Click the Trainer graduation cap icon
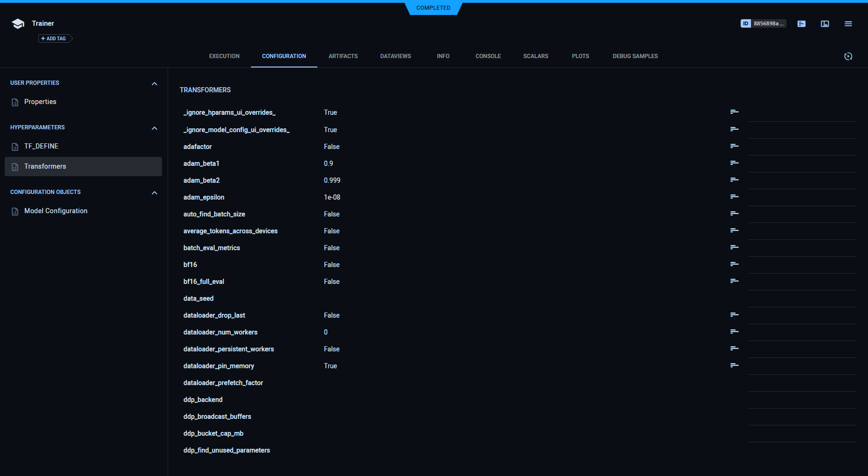Viewport: 868px width, 476px height. click(x=18, y=24)
